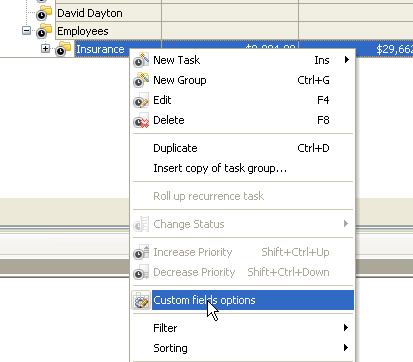
Task: Open the New Task submenu arrow
Action: click(x=347, y=60)
